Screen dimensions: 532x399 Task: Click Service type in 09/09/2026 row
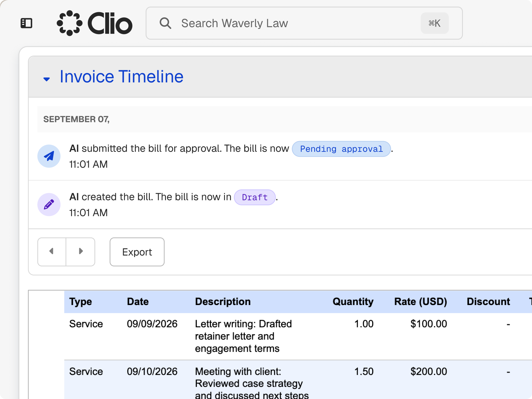point(86,324)
